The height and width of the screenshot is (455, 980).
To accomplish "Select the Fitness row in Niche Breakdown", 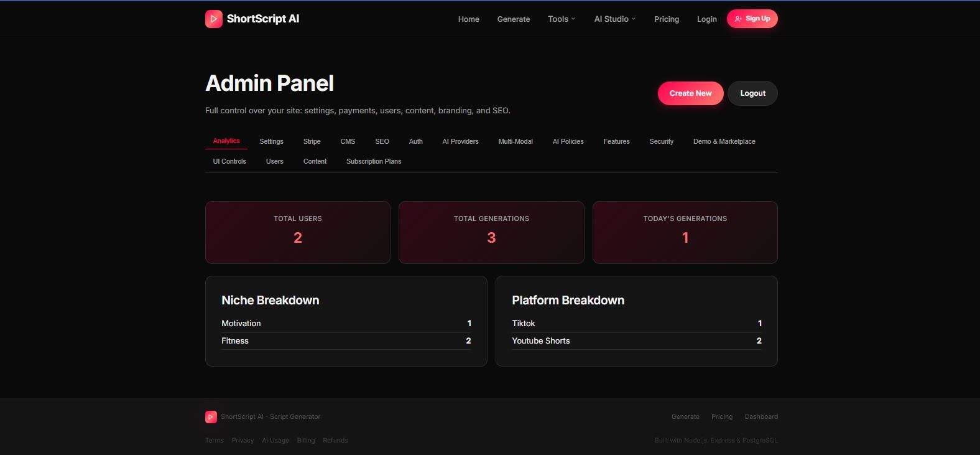I will tap(346, 340).
